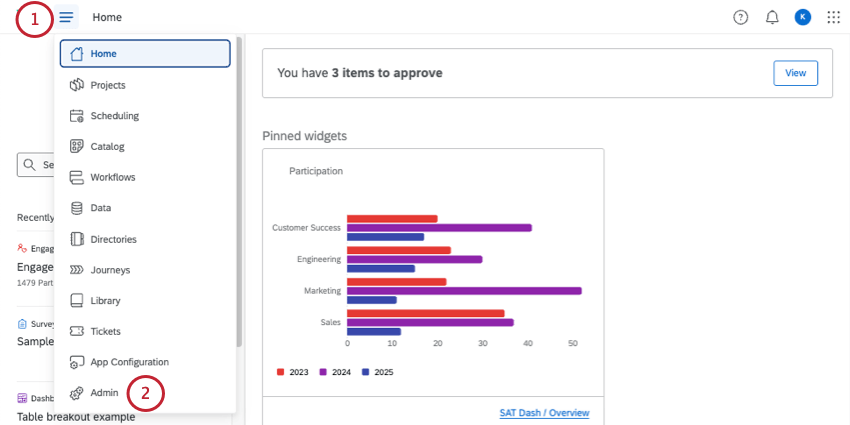Click the Data icon in menu
850x425 pixels.
(76, 208)
